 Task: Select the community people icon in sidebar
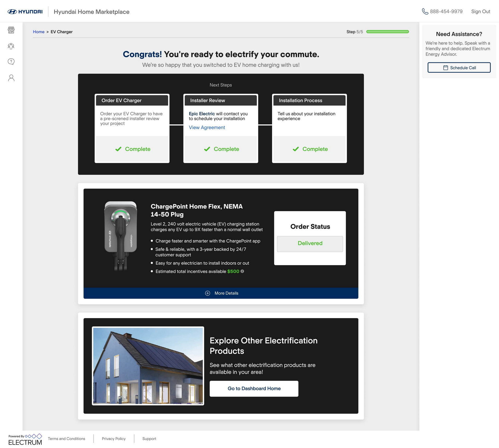click(x=11, y=46)
